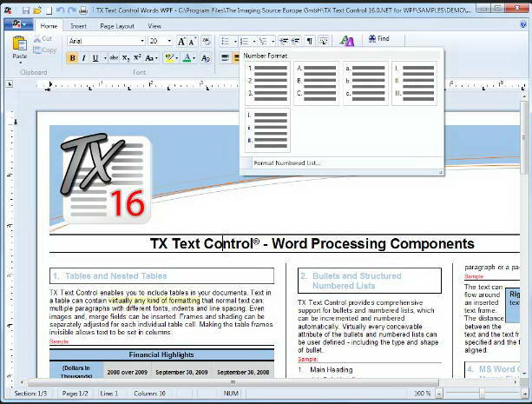532x404 pixels.
Task: Click the structured multilevel list icon
Action: 263,42
